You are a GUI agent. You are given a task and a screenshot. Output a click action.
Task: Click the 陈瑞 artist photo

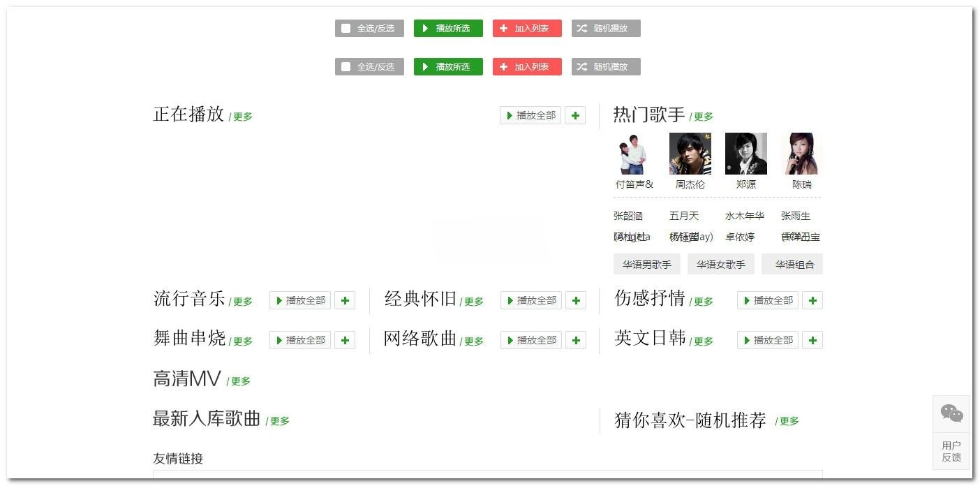click(801, 152)
